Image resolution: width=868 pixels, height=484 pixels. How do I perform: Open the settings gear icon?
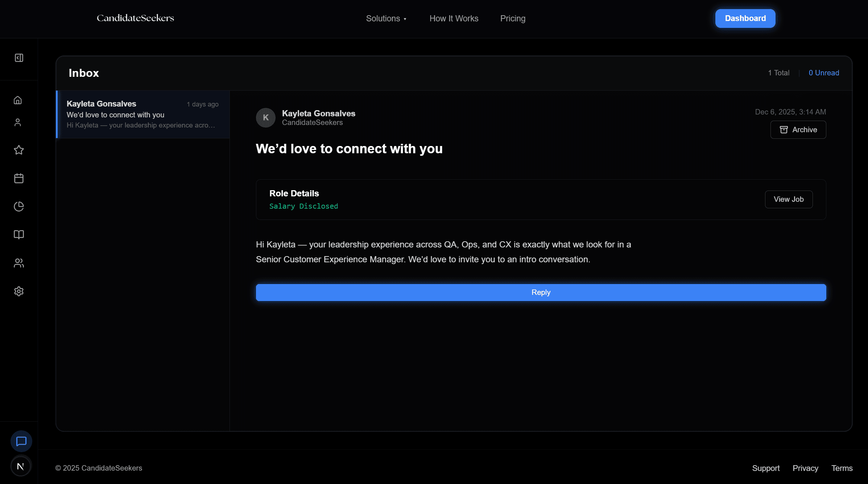point(19,291)
